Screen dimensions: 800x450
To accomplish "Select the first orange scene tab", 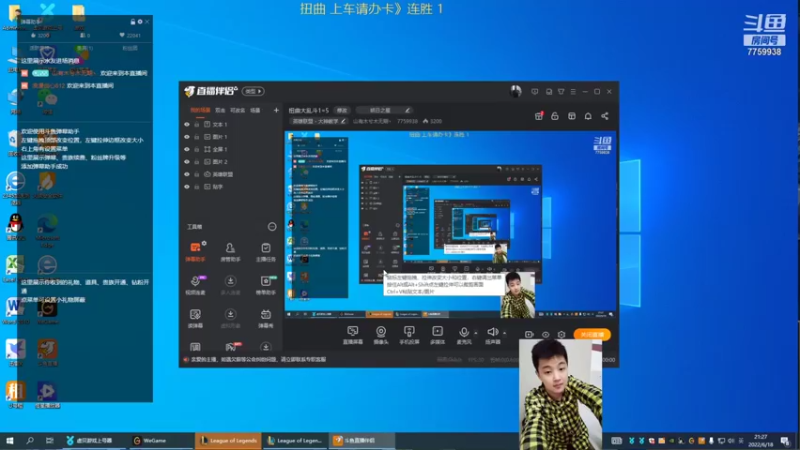I will 200,110.
